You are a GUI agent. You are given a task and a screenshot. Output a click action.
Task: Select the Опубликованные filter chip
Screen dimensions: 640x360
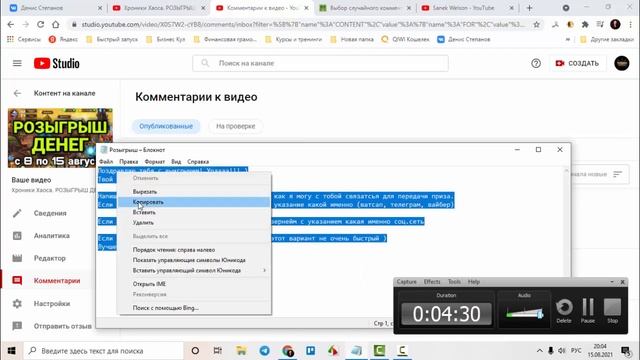coord(166,126)
